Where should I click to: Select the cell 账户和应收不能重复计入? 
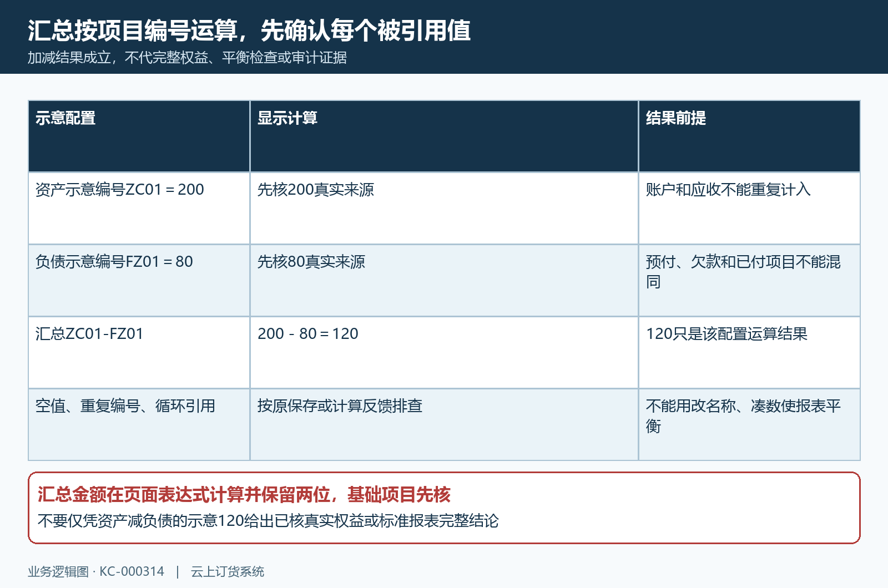point(749,209)
